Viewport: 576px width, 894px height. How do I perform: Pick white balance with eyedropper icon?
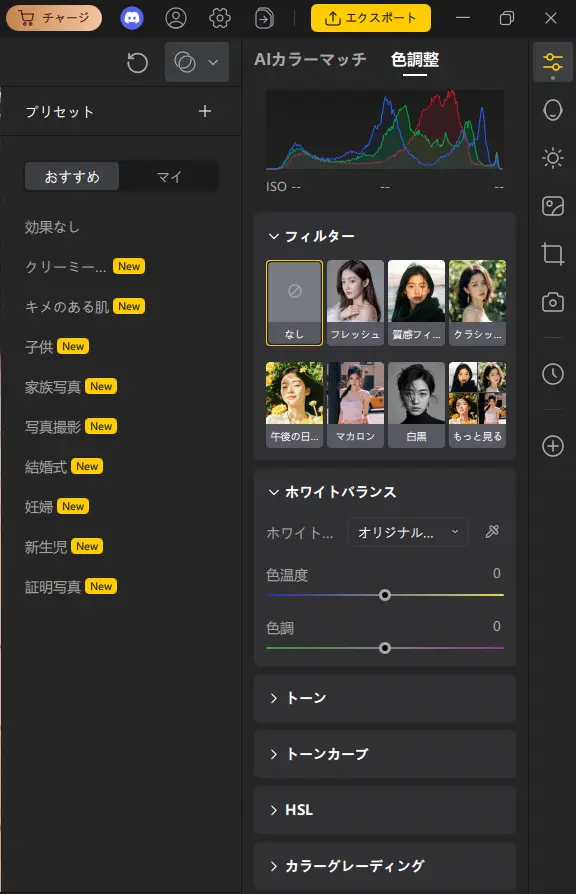pyautogui.click(x=492, y=532)
